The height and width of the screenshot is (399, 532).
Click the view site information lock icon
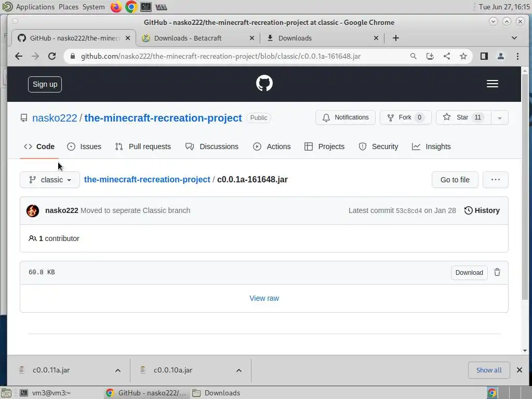[72, 56]
